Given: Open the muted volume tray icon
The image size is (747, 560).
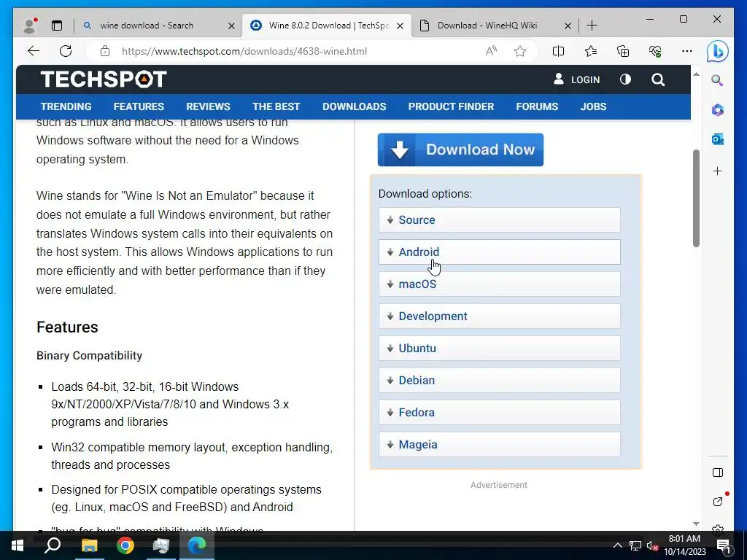Looking at the screenshot, I should coord(652,545).
